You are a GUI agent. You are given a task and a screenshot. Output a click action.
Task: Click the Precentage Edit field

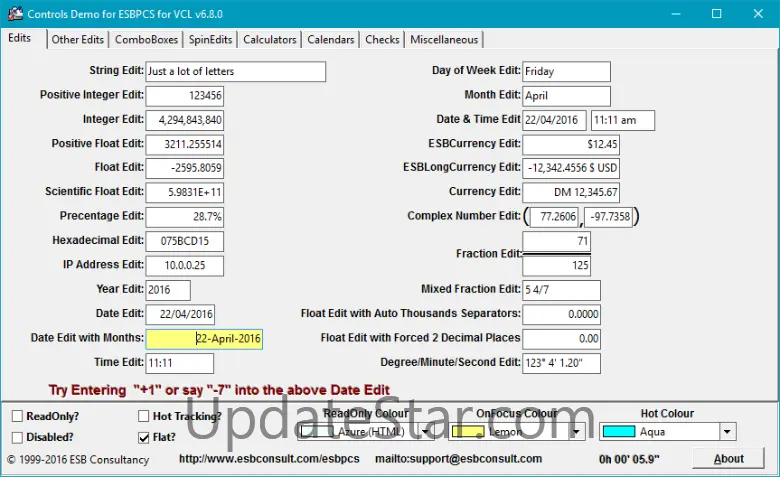(x=185, y=217)
